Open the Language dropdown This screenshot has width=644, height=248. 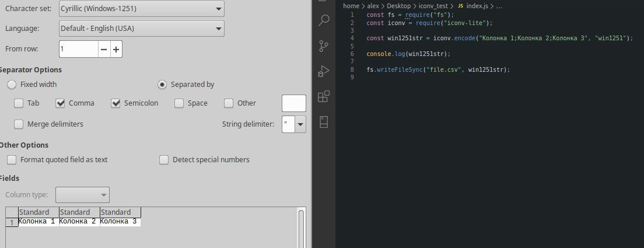142,29
